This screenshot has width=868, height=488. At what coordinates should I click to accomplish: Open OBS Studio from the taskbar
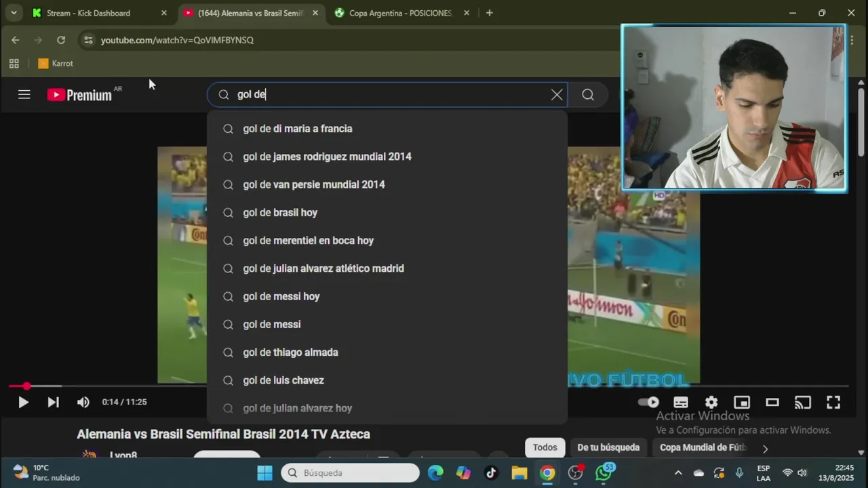(575, 473)
